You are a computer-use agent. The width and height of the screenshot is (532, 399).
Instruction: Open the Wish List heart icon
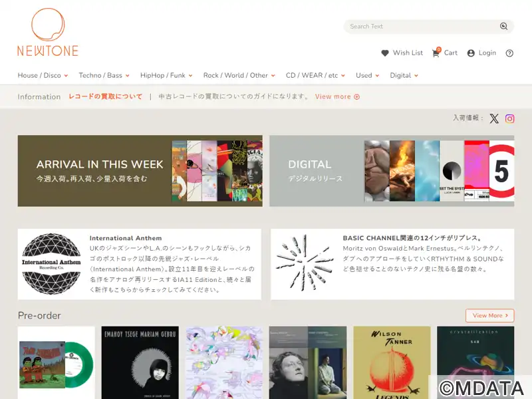click(x=385, y=53)
